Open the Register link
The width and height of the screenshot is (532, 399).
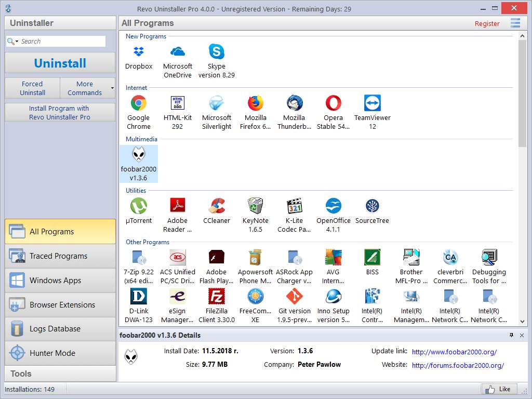(x=487, y=23)
